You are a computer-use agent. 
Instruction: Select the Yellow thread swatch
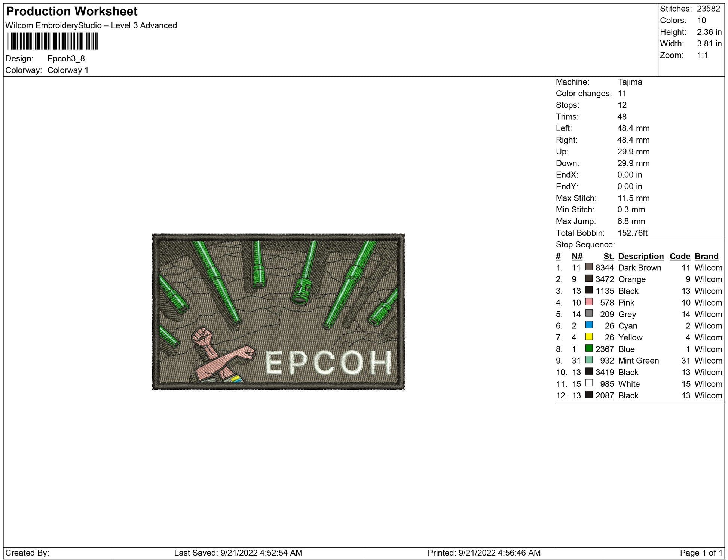(589, 337)
